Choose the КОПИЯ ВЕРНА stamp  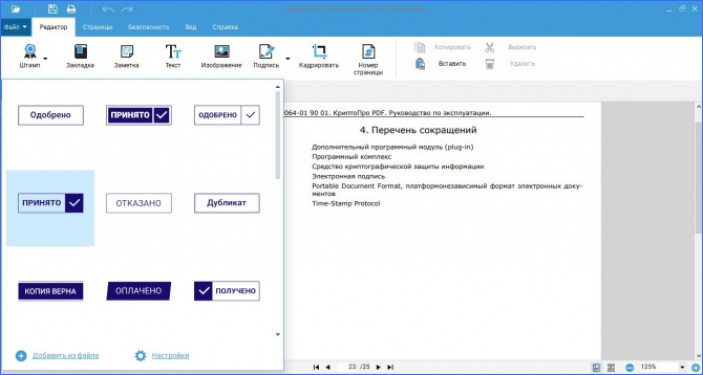51,291
